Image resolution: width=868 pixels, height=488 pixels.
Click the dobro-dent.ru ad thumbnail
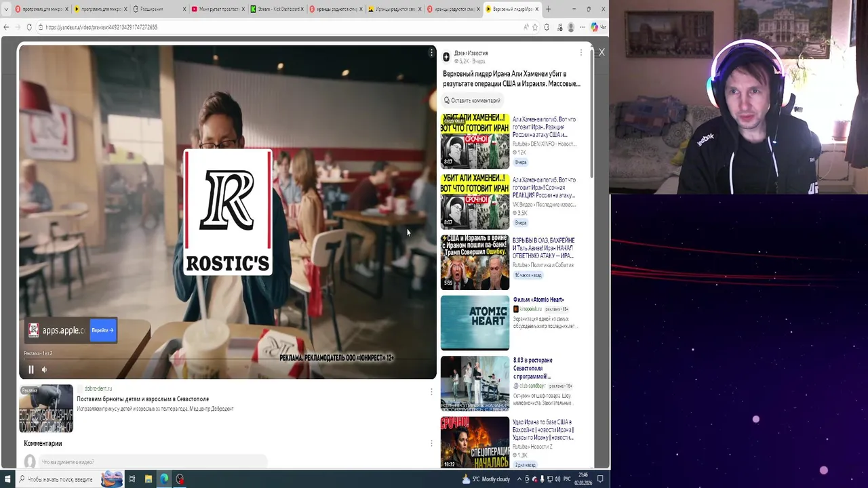click(x=46, y=409)
